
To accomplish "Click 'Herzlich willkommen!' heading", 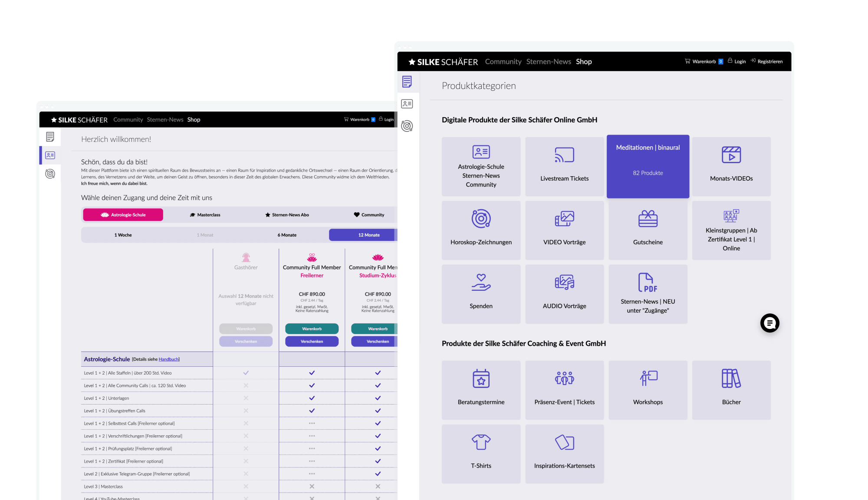I will [x=116, y=139].
